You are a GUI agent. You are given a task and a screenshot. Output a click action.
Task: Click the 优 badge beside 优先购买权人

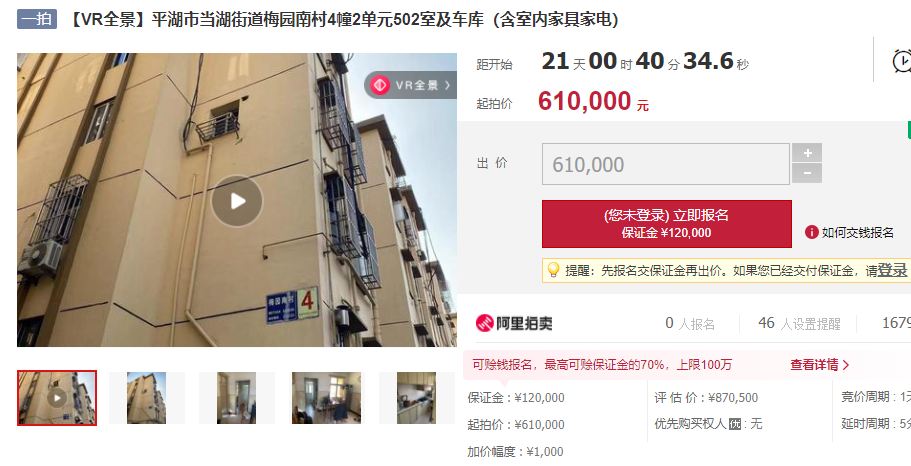point(735,424)
